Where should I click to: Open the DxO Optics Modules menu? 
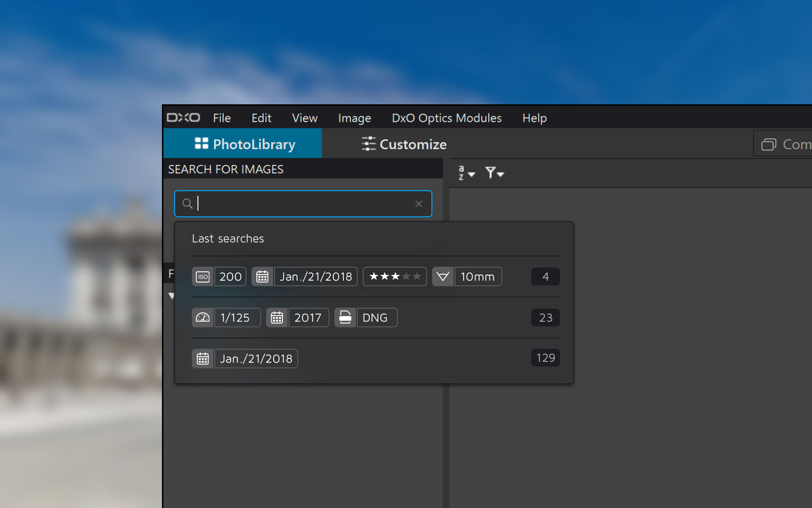446,118
